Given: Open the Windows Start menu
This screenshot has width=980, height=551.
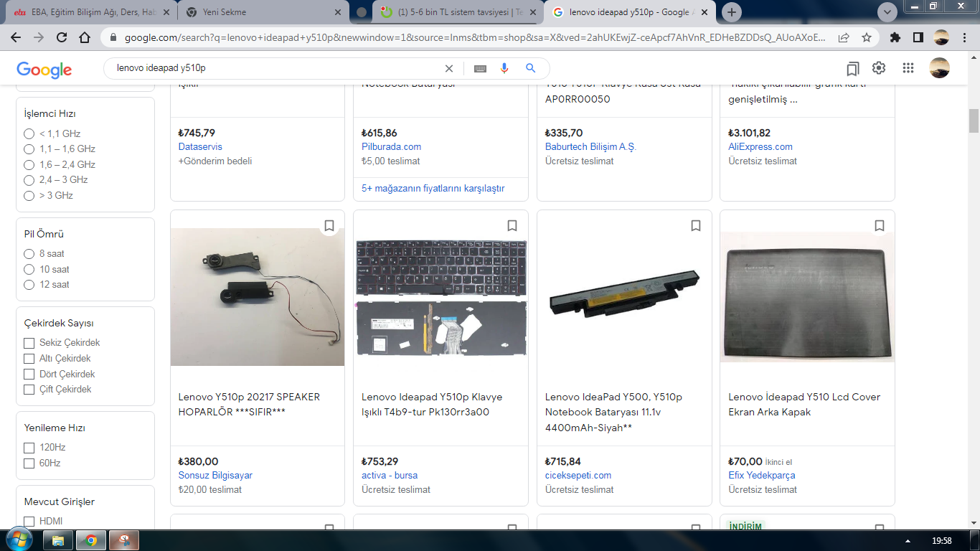Looking at the screenshot, I should (x=18, y=540).
